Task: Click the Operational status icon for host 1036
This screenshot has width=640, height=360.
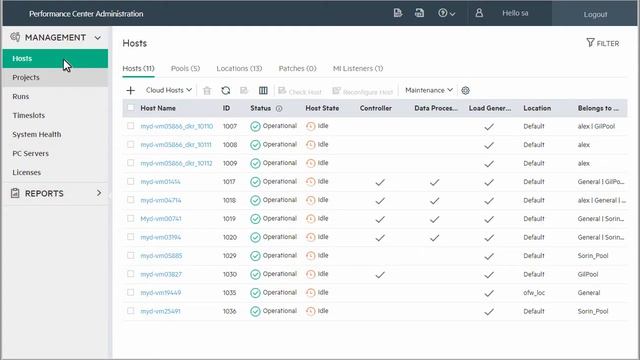Action: tap(256, 311)
